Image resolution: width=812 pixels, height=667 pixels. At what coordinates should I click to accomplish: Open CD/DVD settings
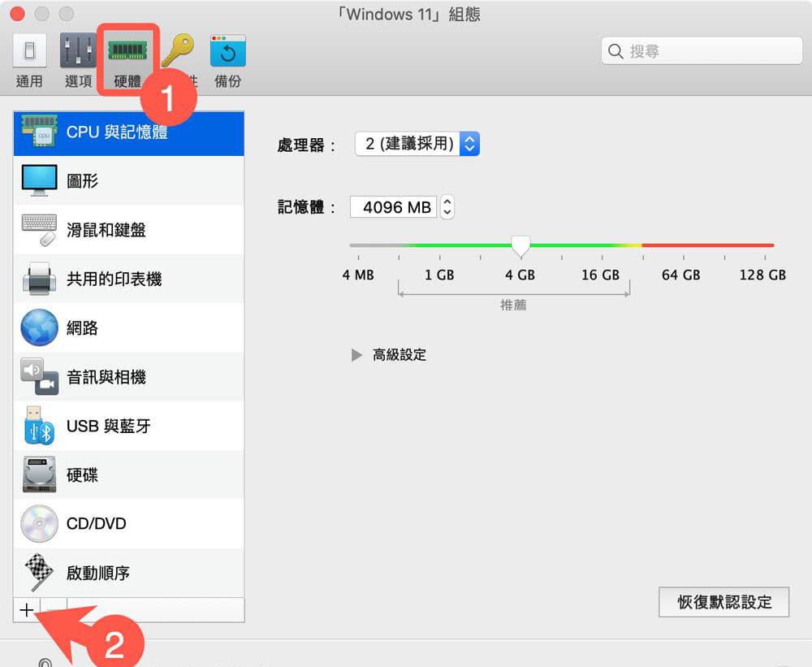point(128,523)
